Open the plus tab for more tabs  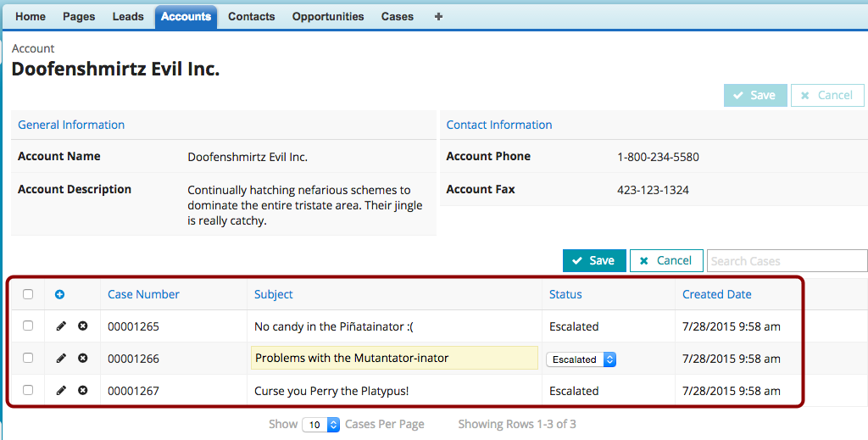pos(438,17)
